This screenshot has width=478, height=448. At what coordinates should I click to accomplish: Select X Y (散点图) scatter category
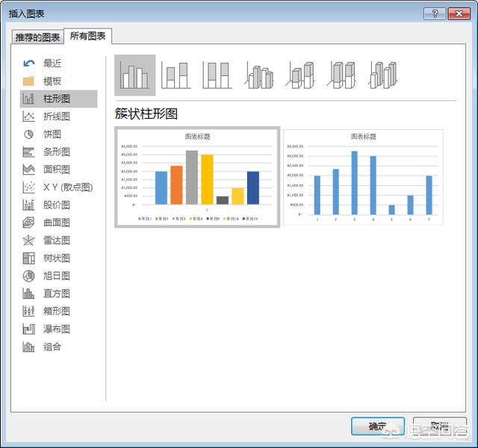click(x=66, y=187)
